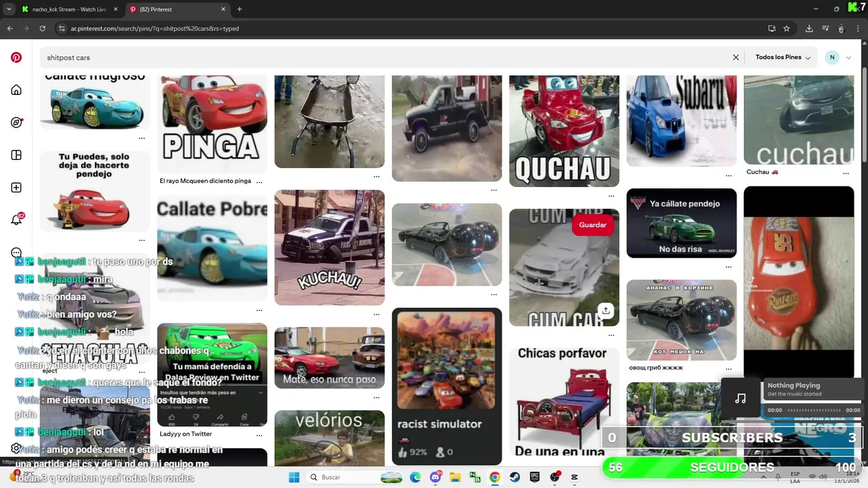
Task: Open the N profile avatar
Action: pyautogui.click(x=832, y=58)
